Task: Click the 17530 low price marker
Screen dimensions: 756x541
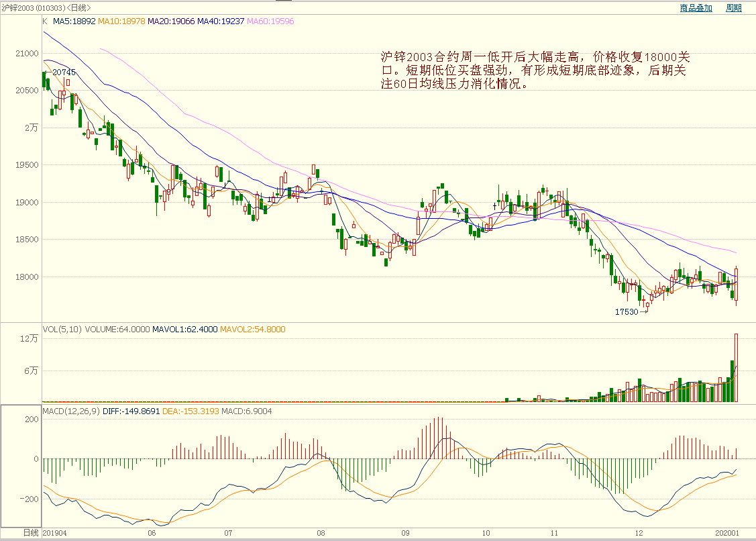Action: [x=627, y=312]
